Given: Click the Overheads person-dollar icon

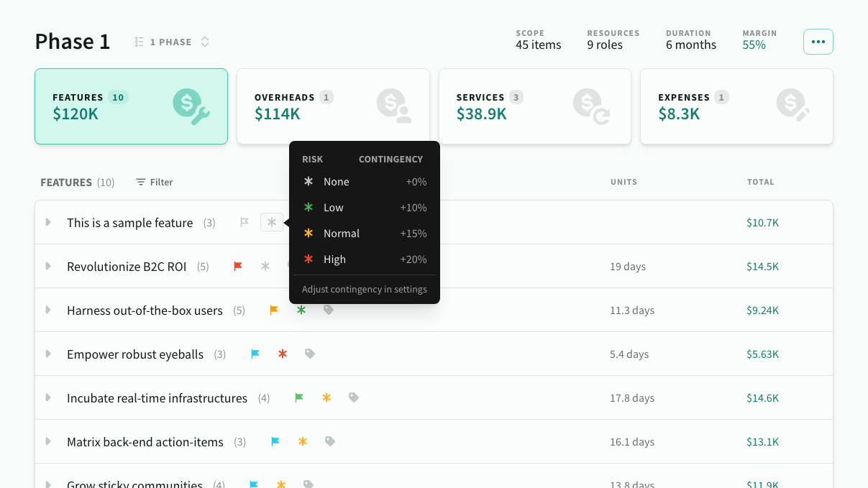Looking at the screenshot, I should click(x=393, y=106).
